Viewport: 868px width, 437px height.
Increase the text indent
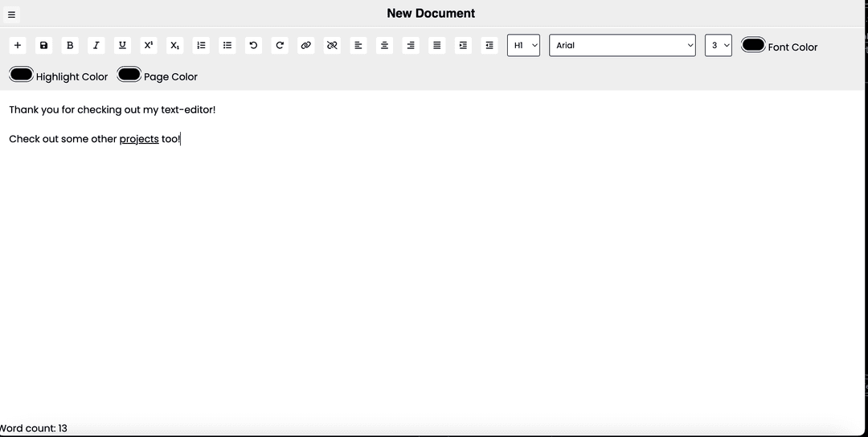point(464,45)
